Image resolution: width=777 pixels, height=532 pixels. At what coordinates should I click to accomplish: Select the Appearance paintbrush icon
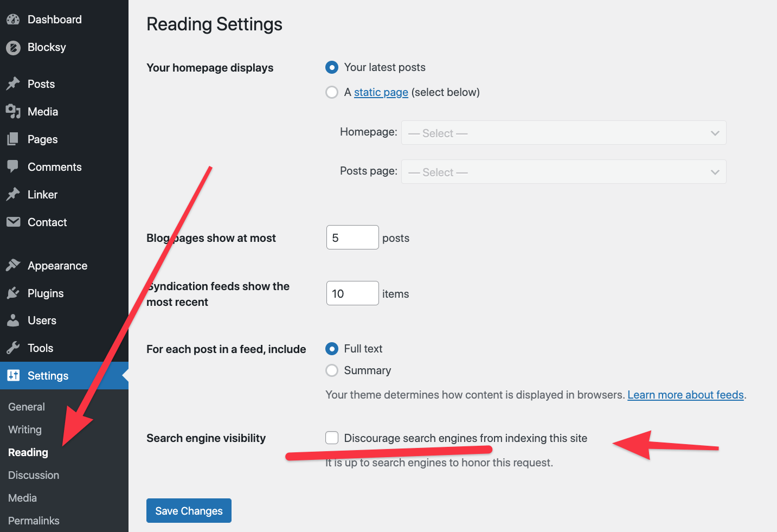13,265
